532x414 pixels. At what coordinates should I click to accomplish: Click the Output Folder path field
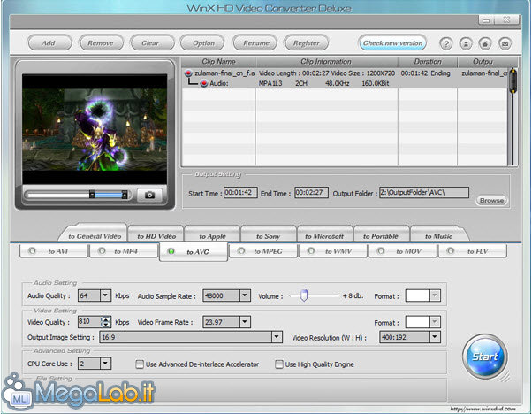tap(424, 193)
